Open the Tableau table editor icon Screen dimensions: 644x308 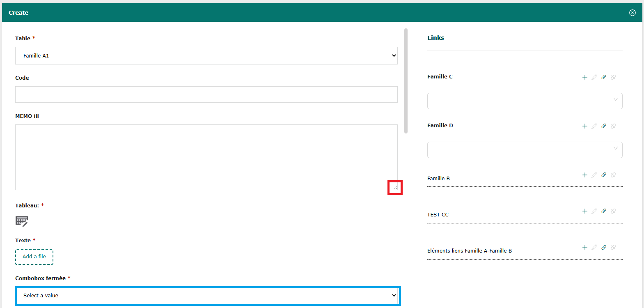pyautogui.click(x=22, y=221)
